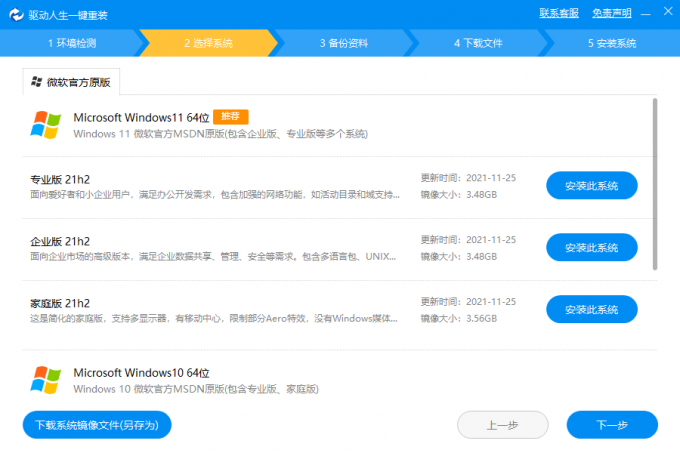Go to step 4 下载文件
680x453 pixels.
[x=478, y=43]
